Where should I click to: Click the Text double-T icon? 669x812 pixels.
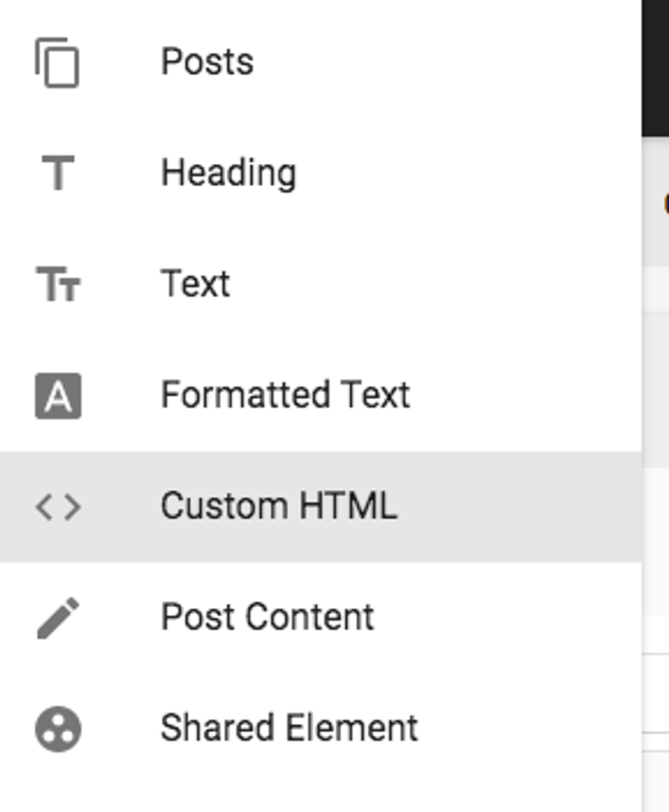(x=58, y=284)
